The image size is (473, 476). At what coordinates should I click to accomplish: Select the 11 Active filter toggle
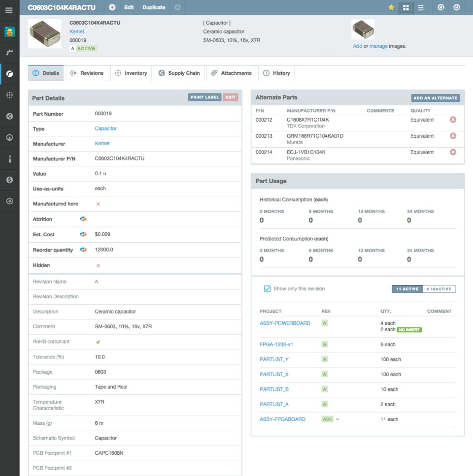pyautogui.click(x=407, y=289)
